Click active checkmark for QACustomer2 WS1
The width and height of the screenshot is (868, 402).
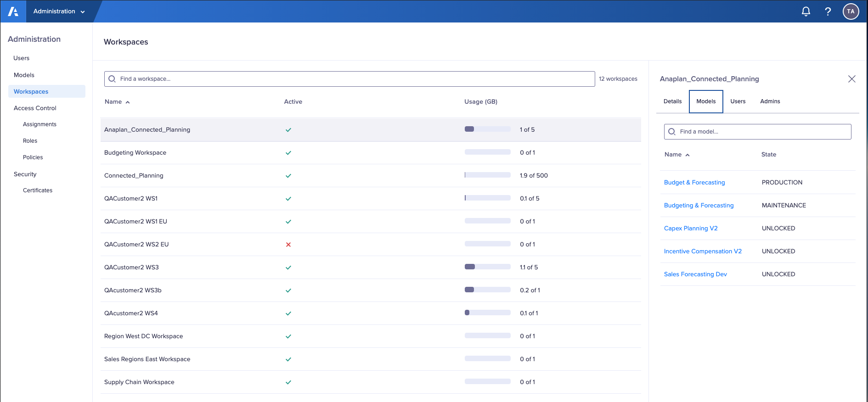[288, 199]
